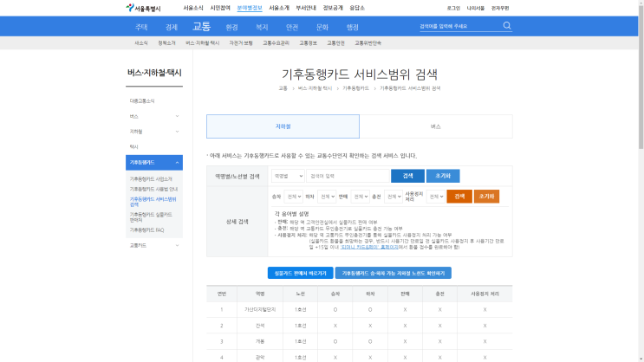Image resolution: width=644 pixels, height=362 pixels.
Task: Open 버스·지하철·택시 submenu item
Action: (x=203, y=43)
